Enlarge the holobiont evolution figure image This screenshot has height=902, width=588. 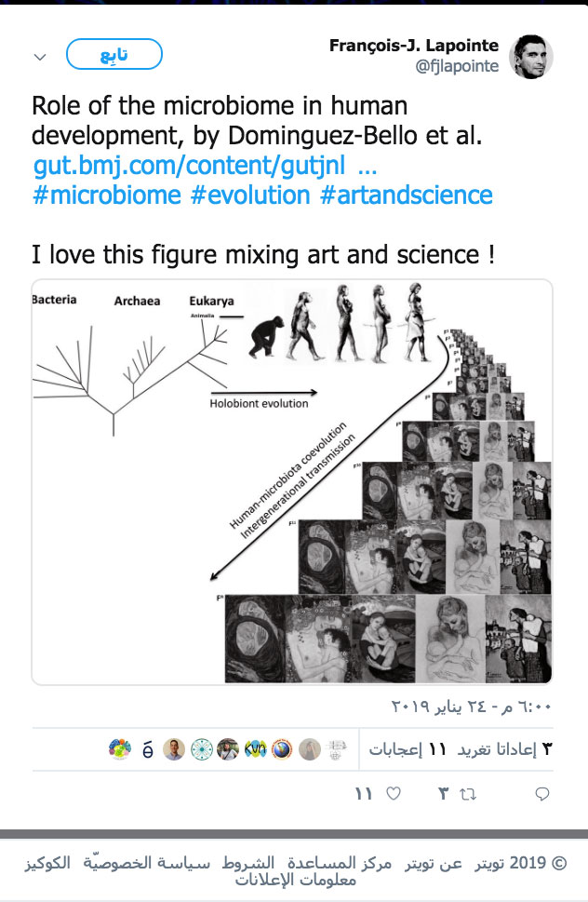(x=292, y=482)
